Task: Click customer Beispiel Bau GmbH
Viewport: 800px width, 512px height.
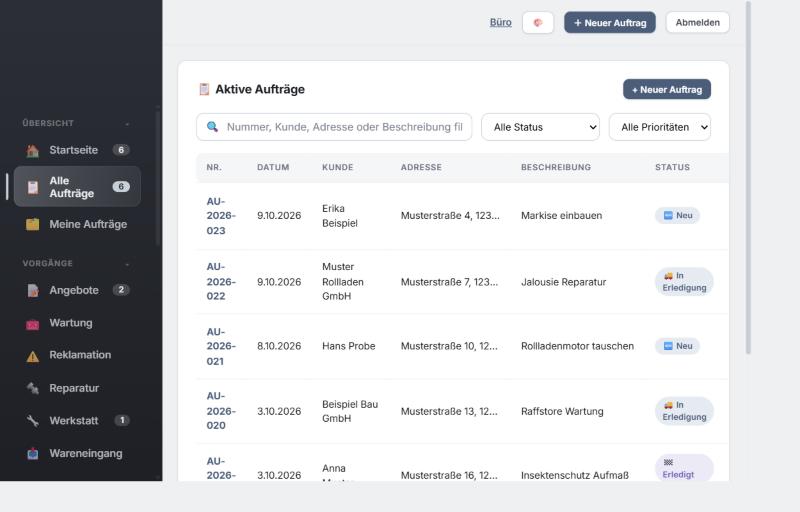Action: click(350, 411)
